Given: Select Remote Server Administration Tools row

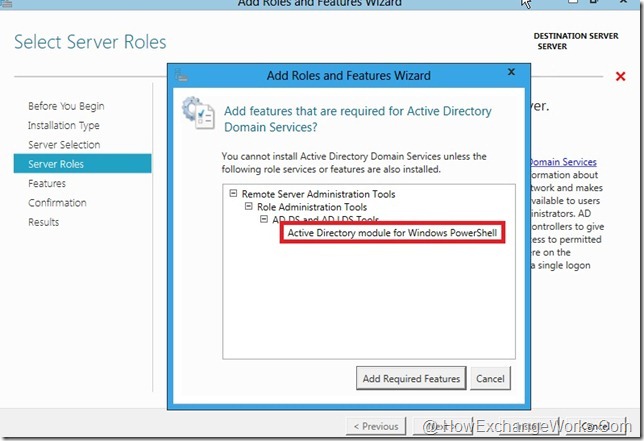Looking at the screenshot, I should coord(318,194).
